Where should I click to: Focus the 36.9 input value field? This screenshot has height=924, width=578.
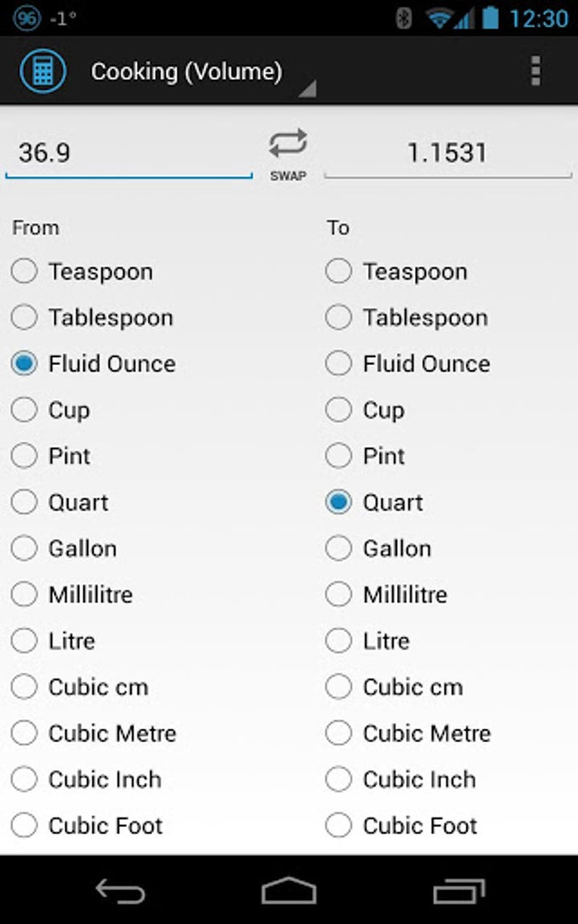pos(129,155)
